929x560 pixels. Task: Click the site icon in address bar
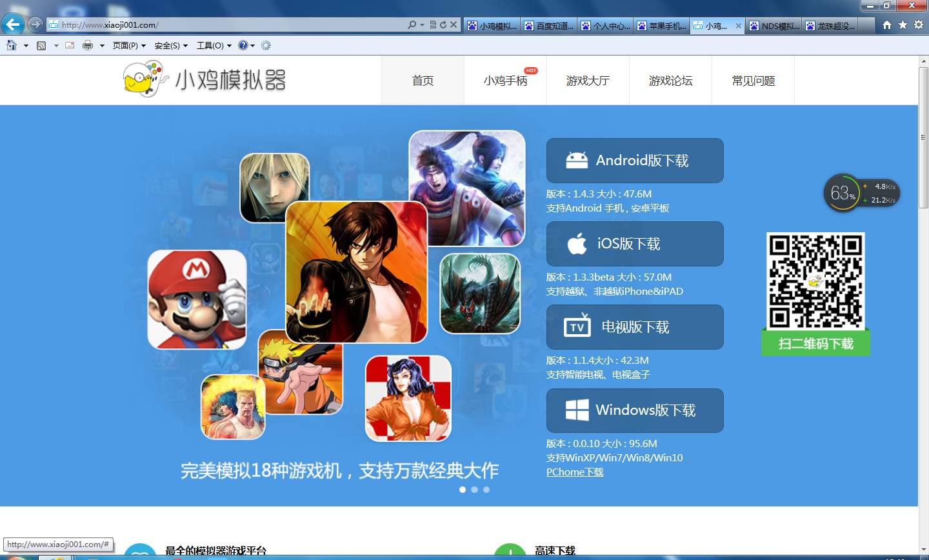pyautogui.click(x=54, y=25)
